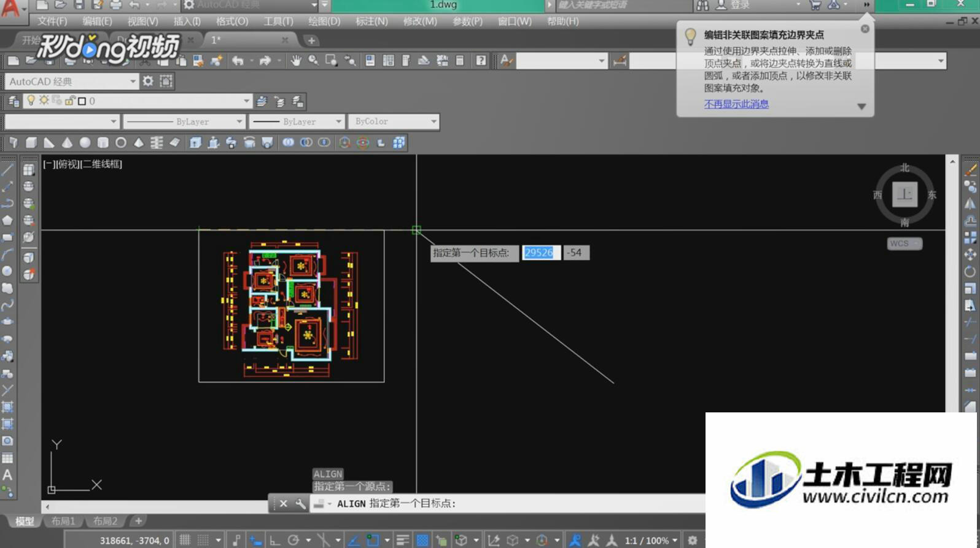Open the 绘图(D) menu
Image resolution: width=980 pixels, height=548 pixels.
pos(324,21)
